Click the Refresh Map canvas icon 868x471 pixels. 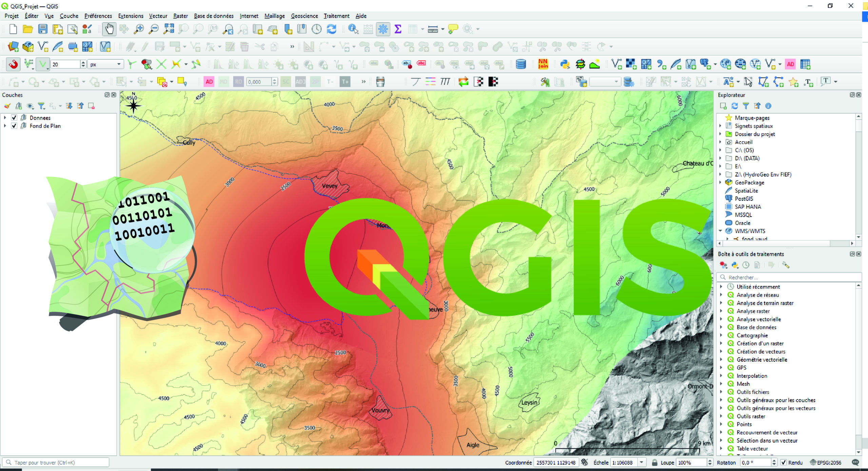[332, 29]
